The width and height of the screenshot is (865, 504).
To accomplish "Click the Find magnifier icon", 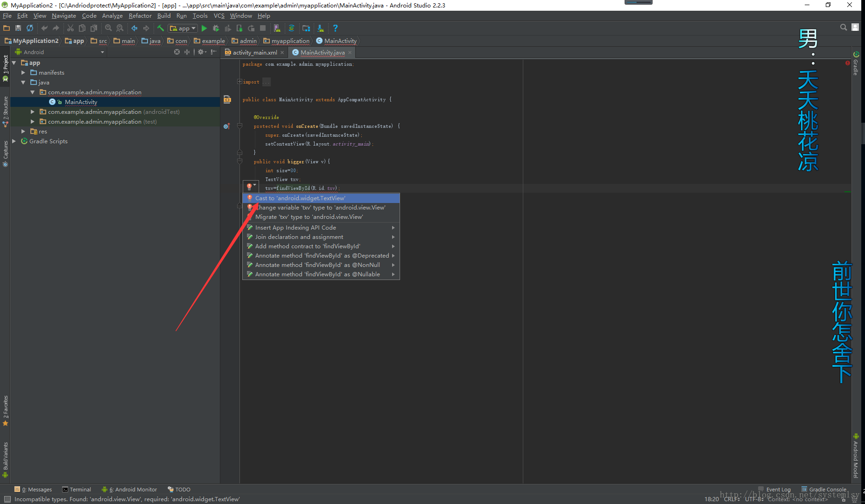I will [x=108, y=28].
